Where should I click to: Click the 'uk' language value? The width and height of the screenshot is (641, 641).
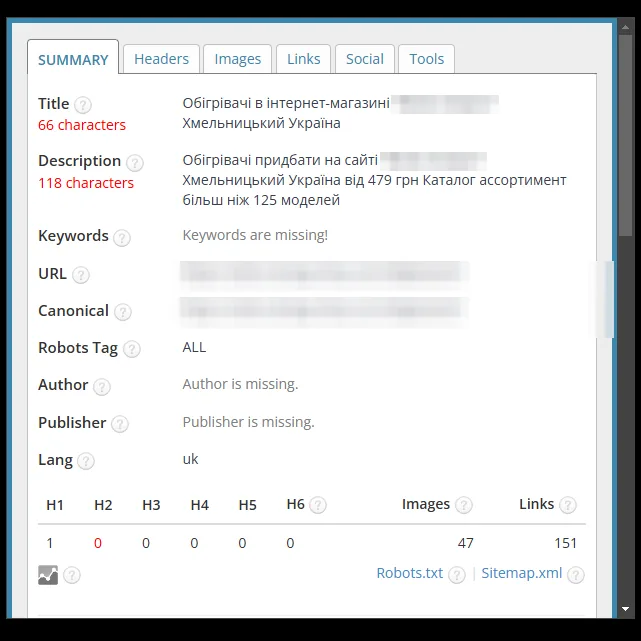pyautogui.click(x=191, y=459)
